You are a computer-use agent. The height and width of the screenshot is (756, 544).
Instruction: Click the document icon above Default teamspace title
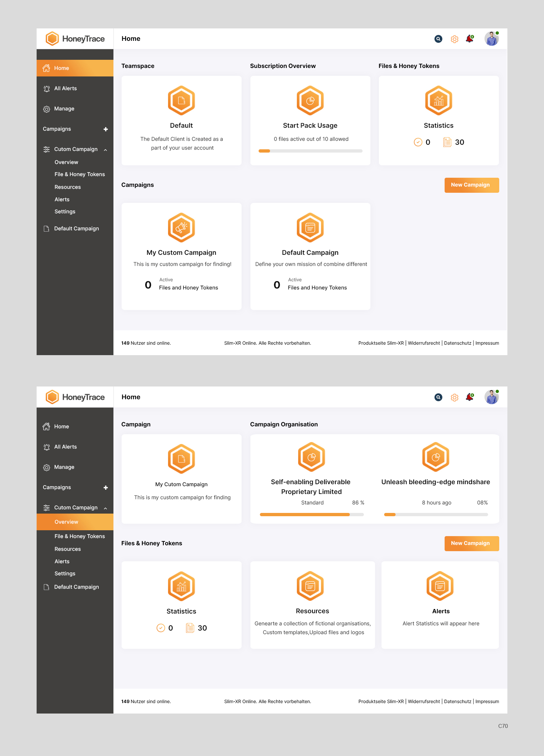(x=181, y=100)
